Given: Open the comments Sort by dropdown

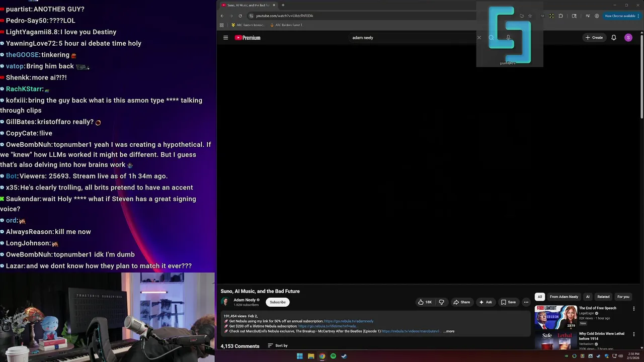Looking at the screenshot, I should click(278, 345).
